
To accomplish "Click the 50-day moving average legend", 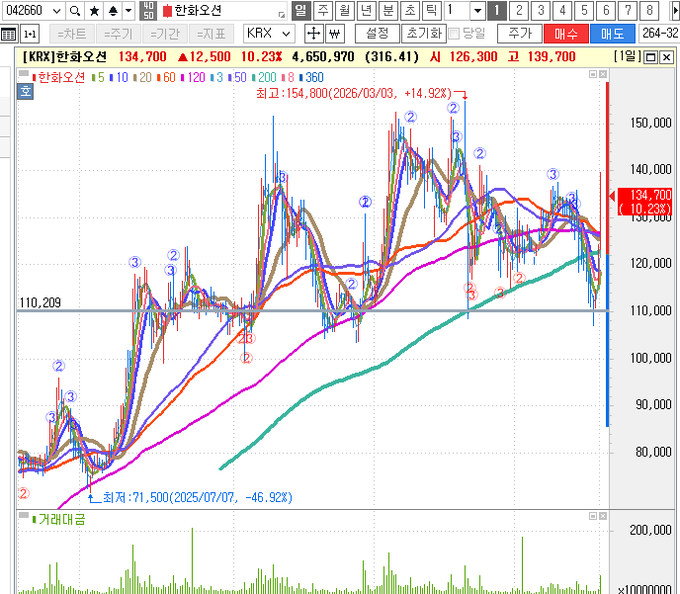I will tap(237, 78).
